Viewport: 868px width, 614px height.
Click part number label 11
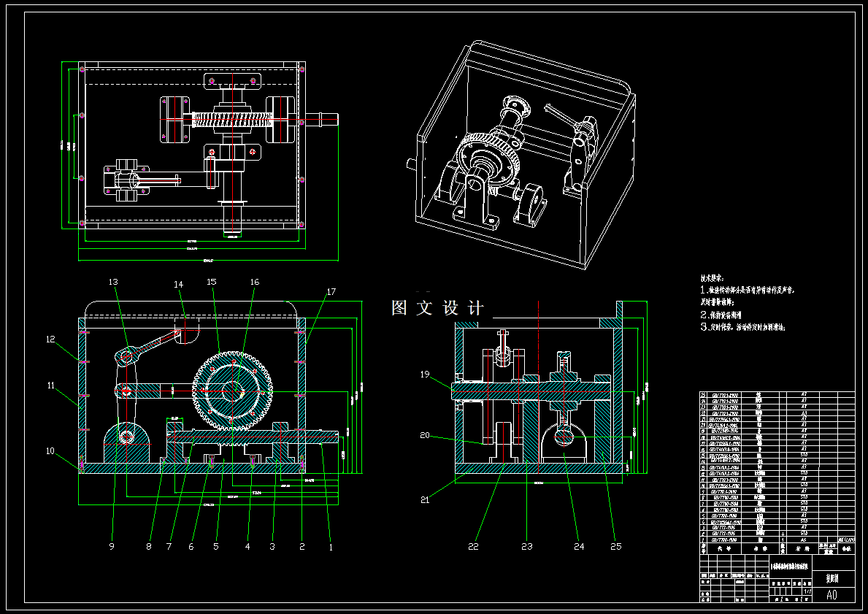(51, 385)
